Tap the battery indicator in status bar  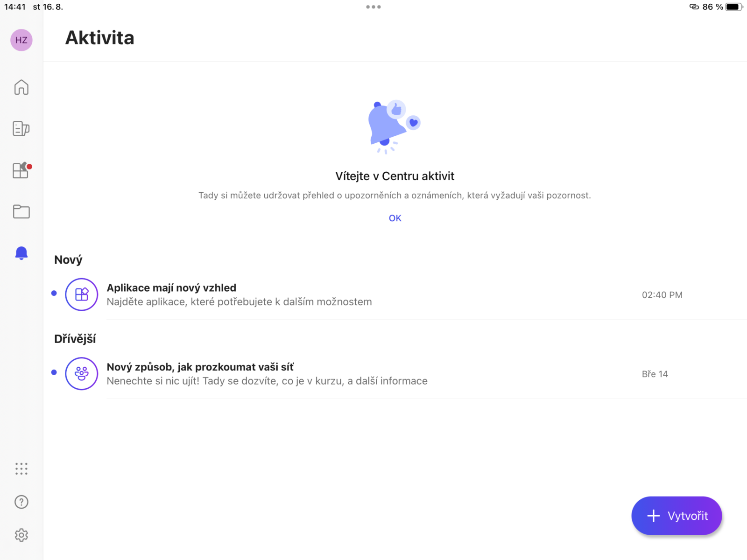tap(733, 7)
